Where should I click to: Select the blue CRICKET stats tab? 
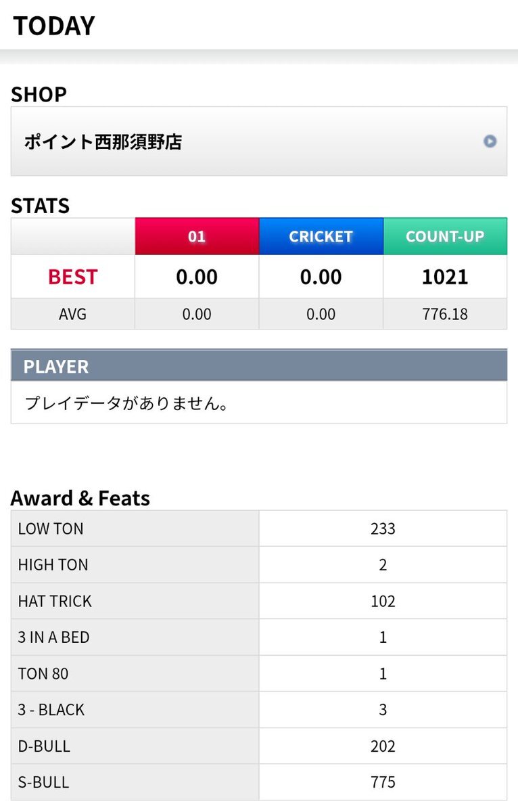pyautogui.click(x=321, y=237)
